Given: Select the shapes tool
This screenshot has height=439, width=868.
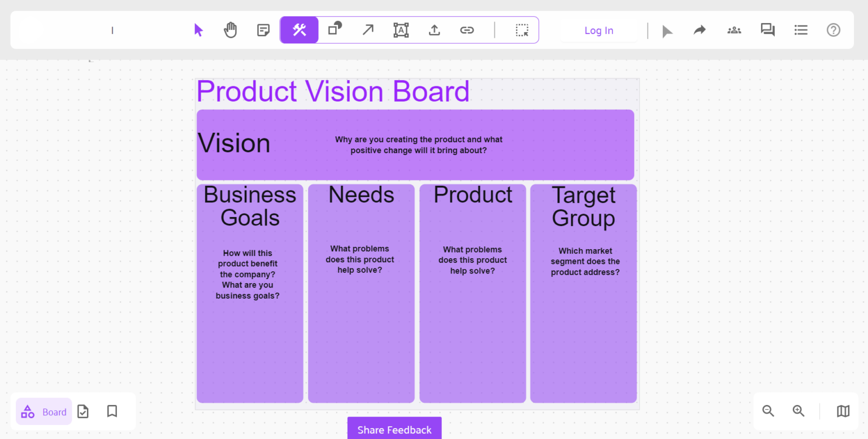Looking at the screenshot, I should (x=334, y=30).
